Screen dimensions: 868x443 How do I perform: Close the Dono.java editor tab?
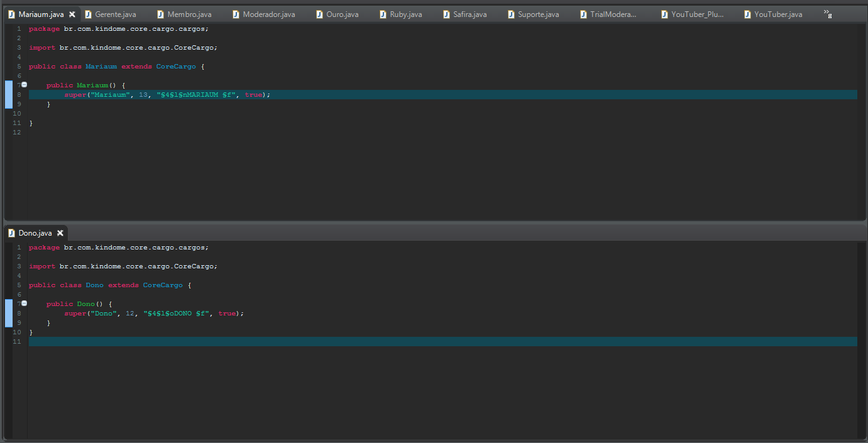60,233
